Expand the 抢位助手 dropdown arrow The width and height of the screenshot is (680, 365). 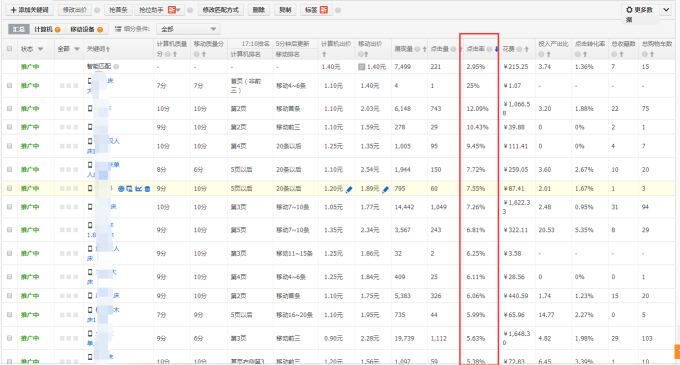pos(178,10)
